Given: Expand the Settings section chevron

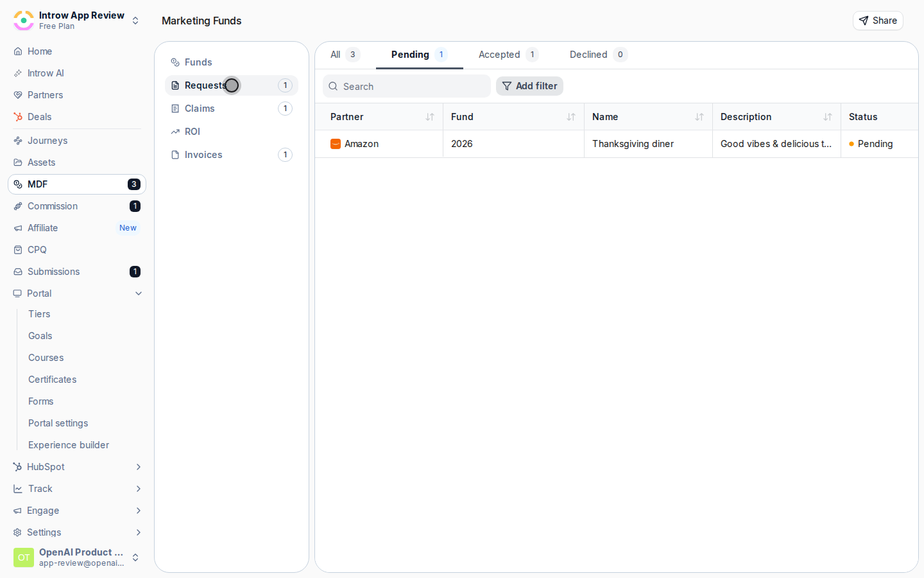Looking at the screenshot, I should click(x=139, y=532).
